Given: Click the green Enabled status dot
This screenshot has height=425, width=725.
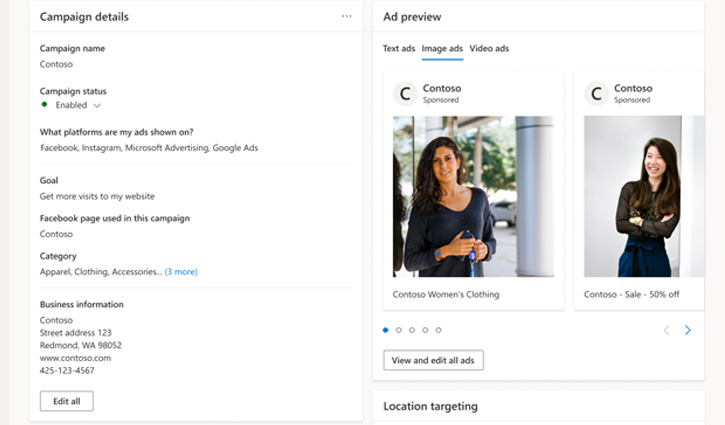Looking at the screenshot, I should pyautogui.click(x=45, y=104).
